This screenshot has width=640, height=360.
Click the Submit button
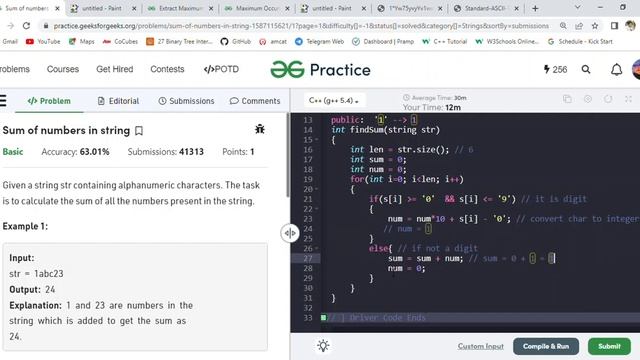609,346
